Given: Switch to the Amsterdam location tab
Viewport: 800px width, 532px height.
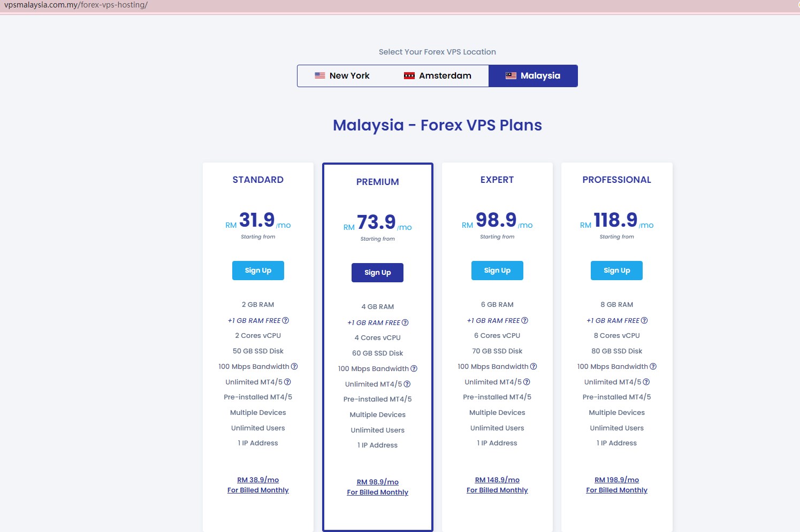Looking at the screenshot, I should (439, 75).
